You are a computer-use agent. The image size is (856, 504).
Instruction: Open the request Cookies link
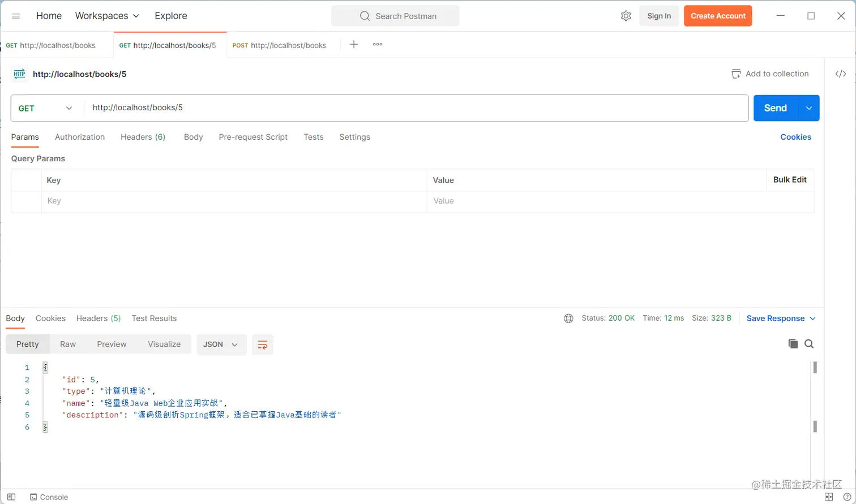pyautogui.click(x=795, y=137)
